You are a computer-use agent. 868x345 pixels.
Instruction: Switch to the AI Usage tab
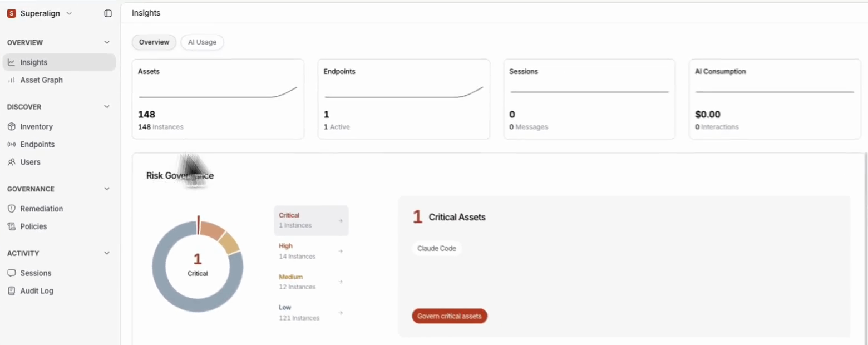(202, 42)
